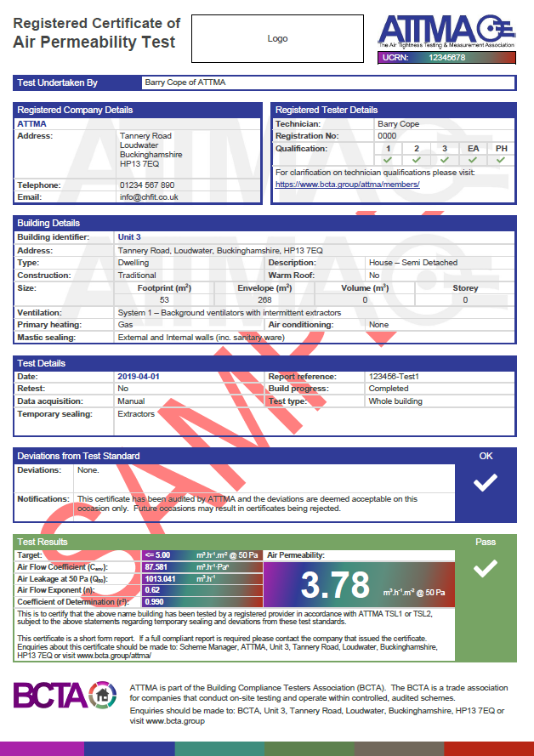This screenshot has width=534, height=756.
Task: Click the 3.78 air permeability result
Action: 335,585
